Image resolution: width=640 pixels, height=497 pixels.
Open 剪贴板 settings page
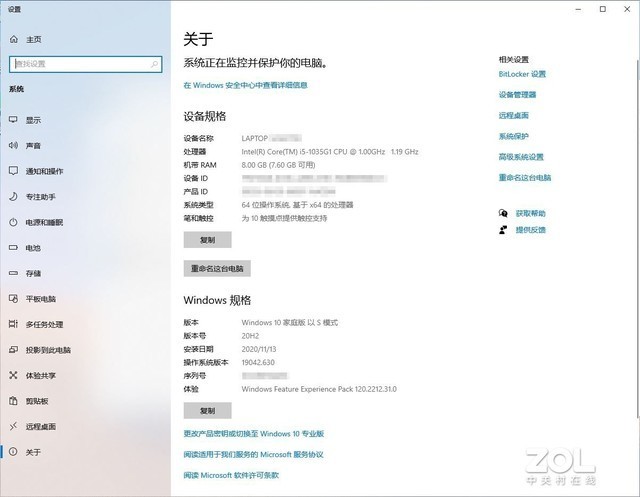(37, 401)
